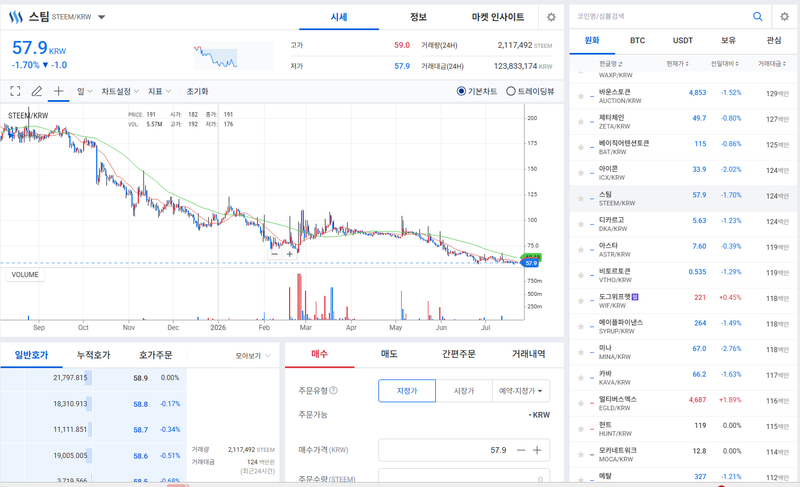
Task: Sort market list by 거래대금
Action: tap(772, 64)
